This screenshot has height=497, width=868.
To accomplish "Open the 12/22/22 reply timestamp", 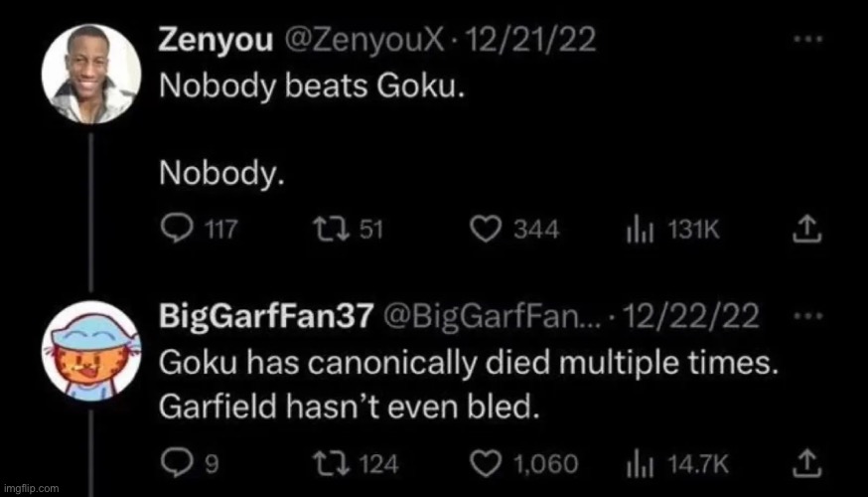I will point(691,316).
